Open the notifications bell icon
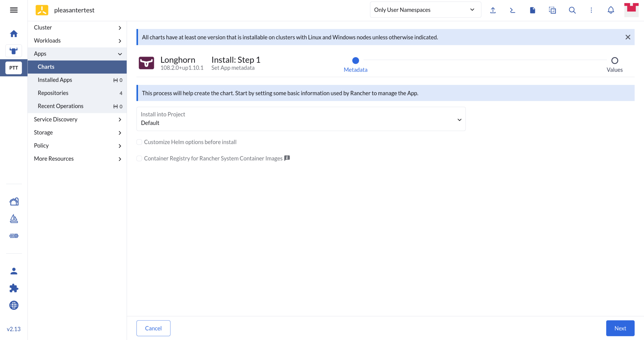 [x=611, y=10]
